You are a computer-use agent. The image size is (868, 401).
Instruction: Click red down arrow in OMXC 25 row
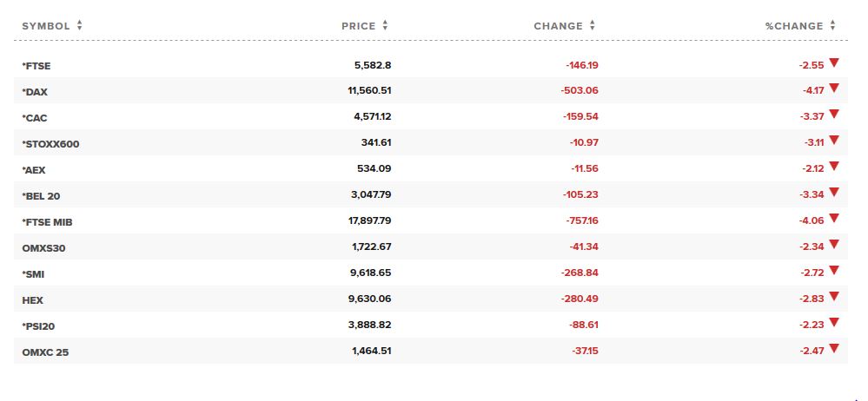pos(833,348)
